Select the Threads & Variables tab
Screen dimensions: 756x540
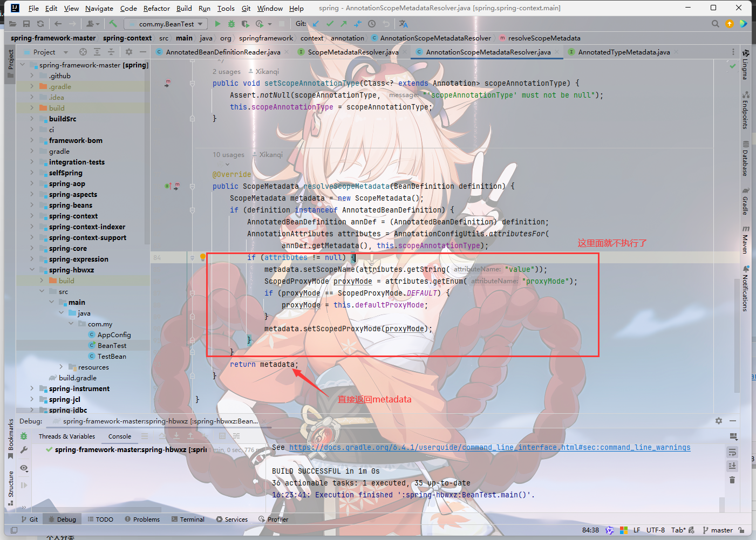tap(66, 436)
